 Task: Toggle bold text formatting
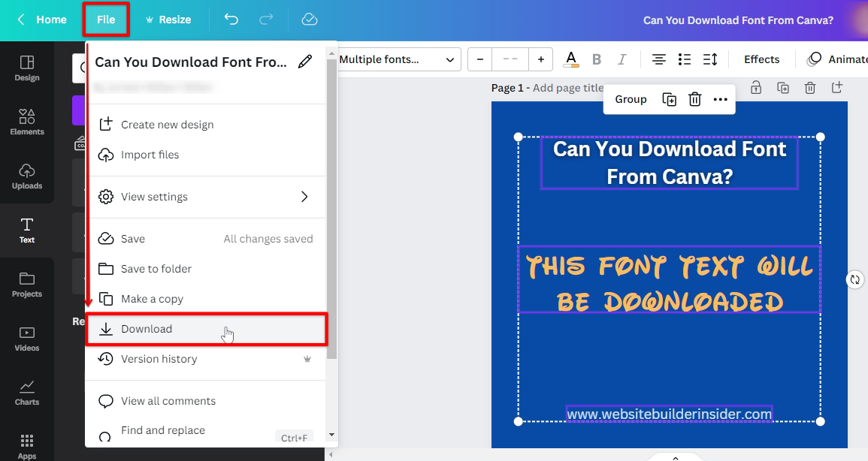[597, 59]
